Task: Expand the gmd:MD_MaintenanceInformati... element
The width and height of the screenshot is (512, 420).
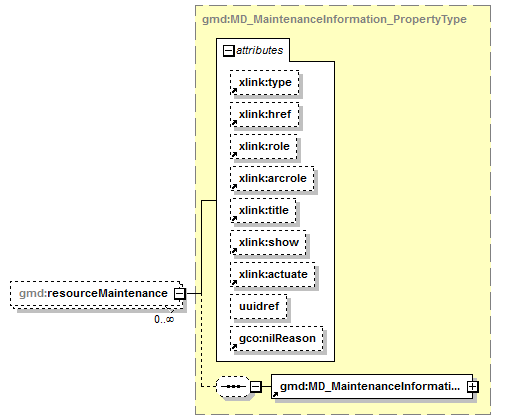Action: pos(472,387)
